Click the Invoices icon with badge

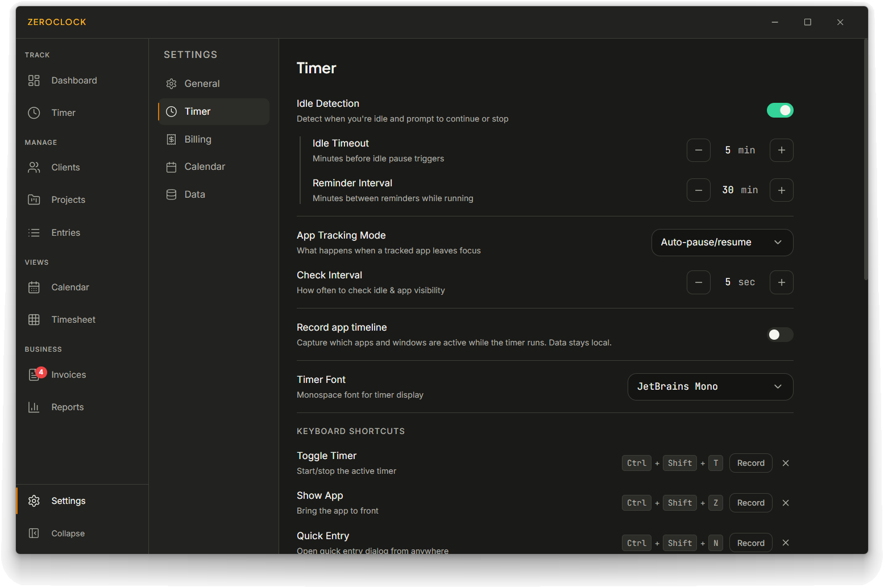34,375
